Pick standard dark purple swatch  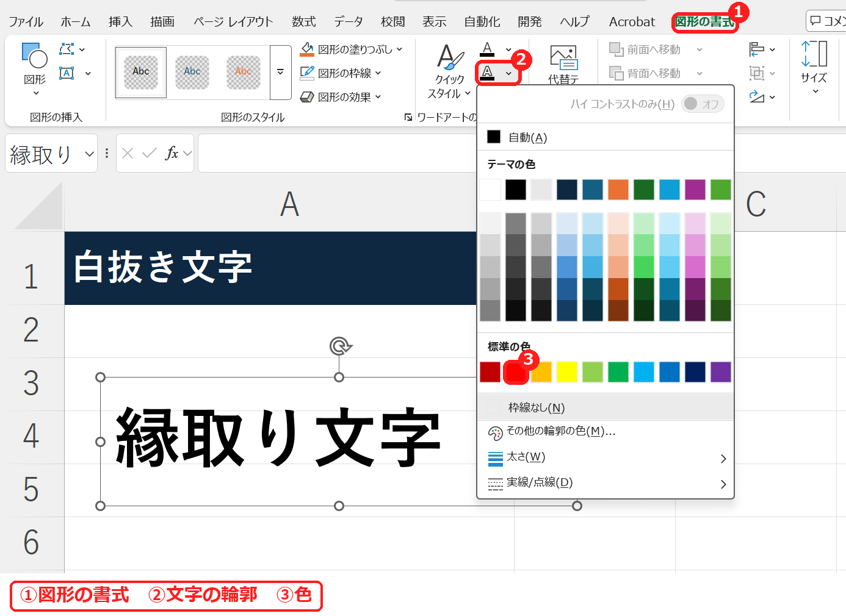click(721, 372)
